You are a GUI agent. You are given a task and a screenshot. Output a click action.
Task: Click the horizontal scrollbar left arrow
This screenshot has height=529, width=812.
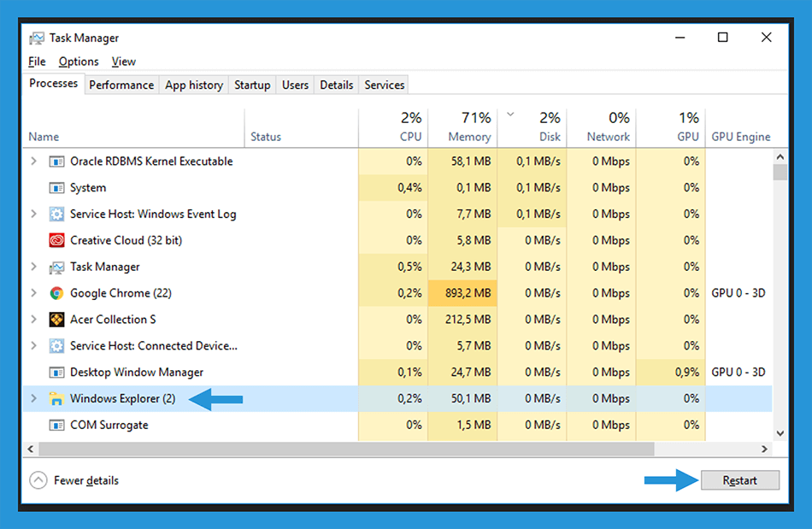pos(31,449)
